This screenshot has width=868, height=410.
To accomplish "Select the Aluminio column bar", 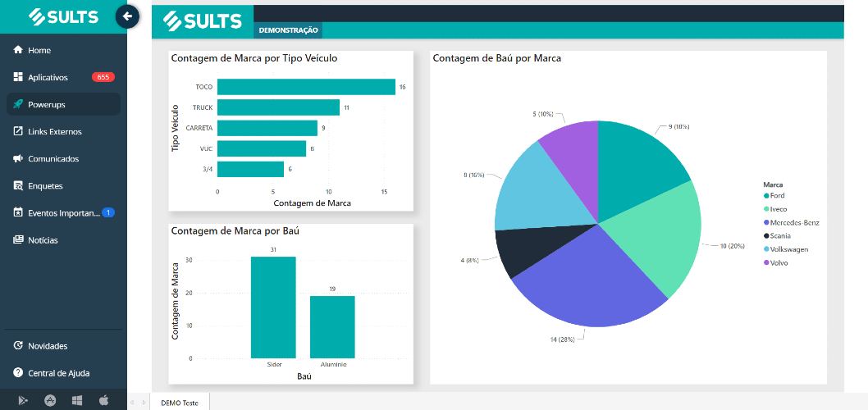I will coord(332,327).
